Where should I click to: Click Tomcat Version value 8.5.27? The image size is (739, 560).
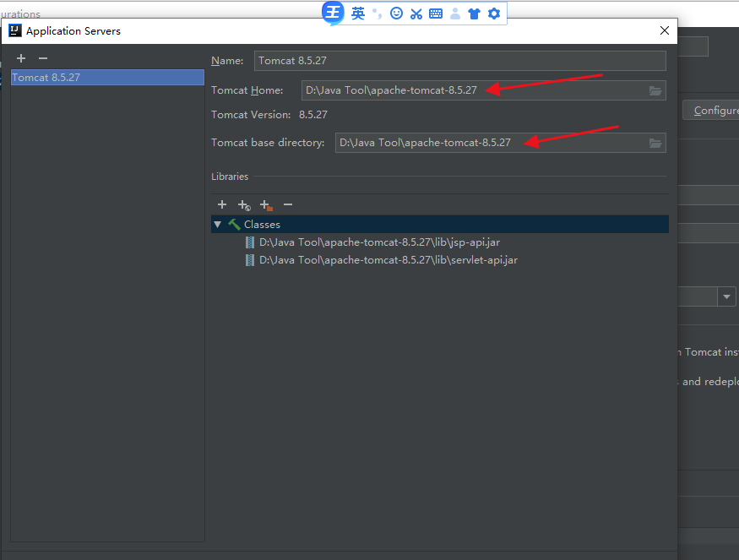coord(313,115)
